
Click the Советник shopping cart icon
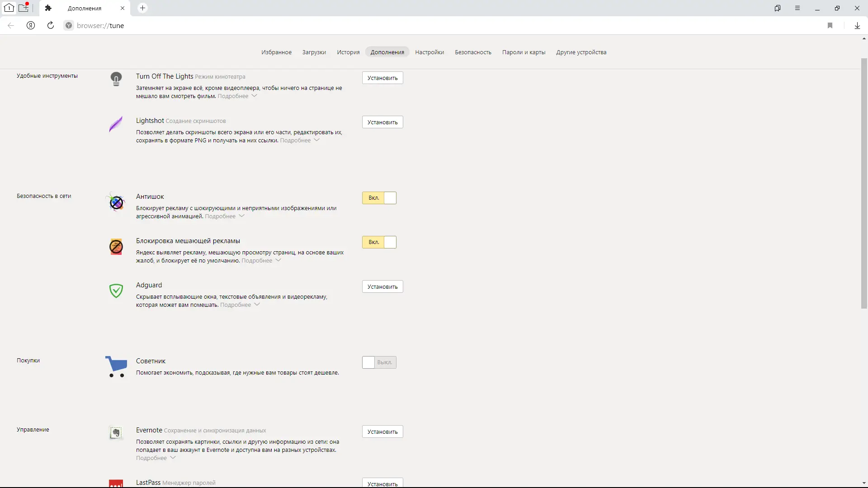[116, 366]
